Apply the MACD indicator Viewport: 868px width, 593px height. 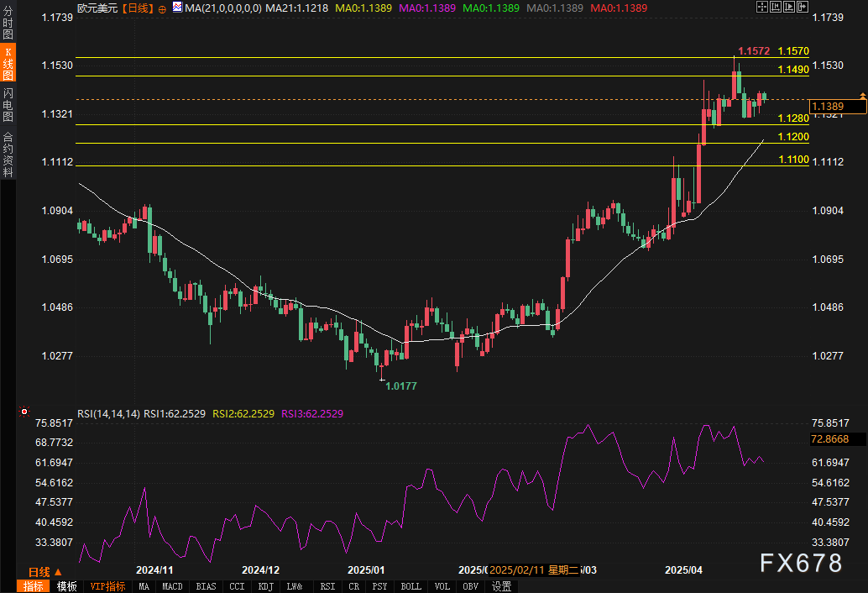[172, 586]
